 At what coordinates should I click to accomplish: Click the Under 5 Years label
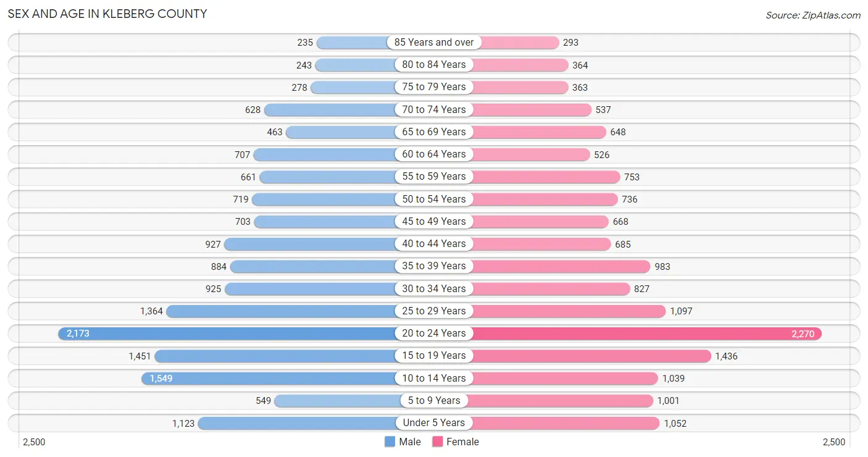pyautogui.click(x=434, y=422)
